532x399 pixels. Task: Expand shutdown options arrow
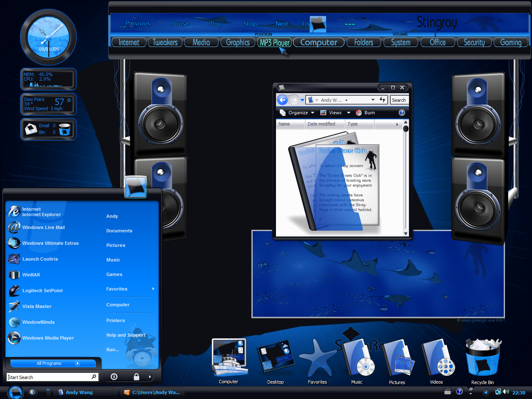(150, 377)
